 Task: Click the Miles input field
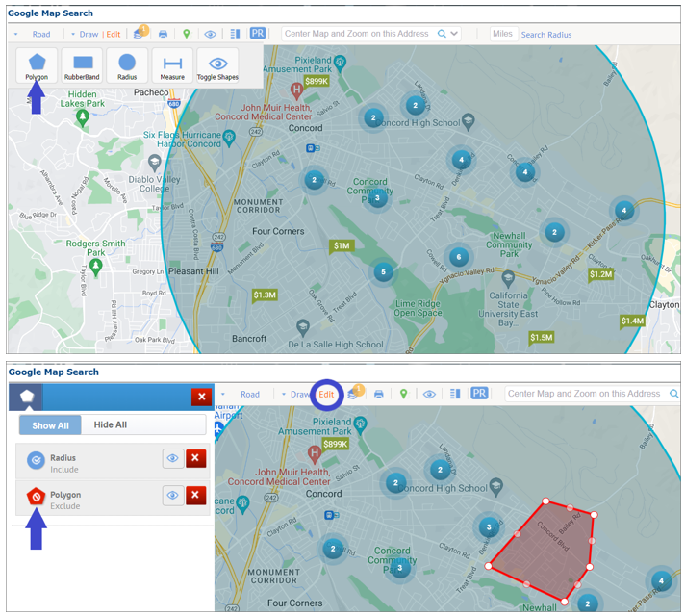503,34
